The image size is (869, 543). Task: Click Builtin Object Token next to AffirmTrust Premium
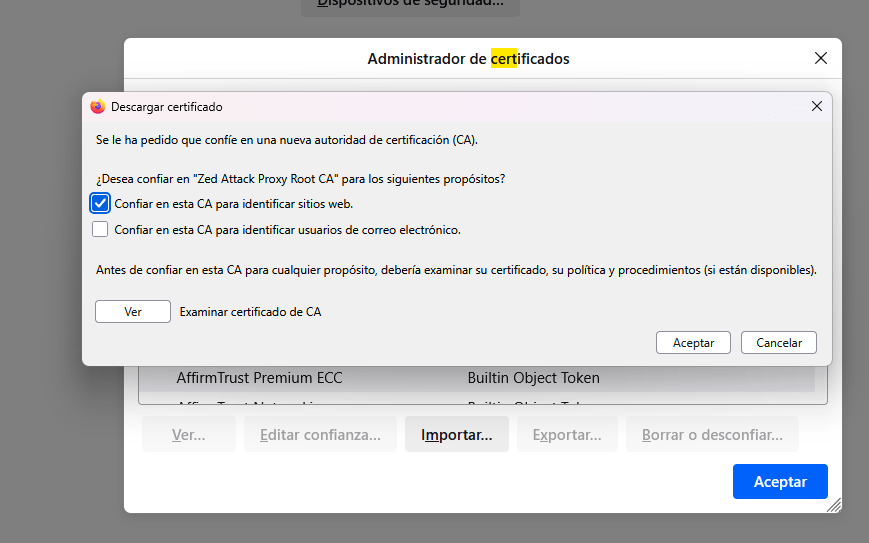pyautogui.click(x=533, y=378)
